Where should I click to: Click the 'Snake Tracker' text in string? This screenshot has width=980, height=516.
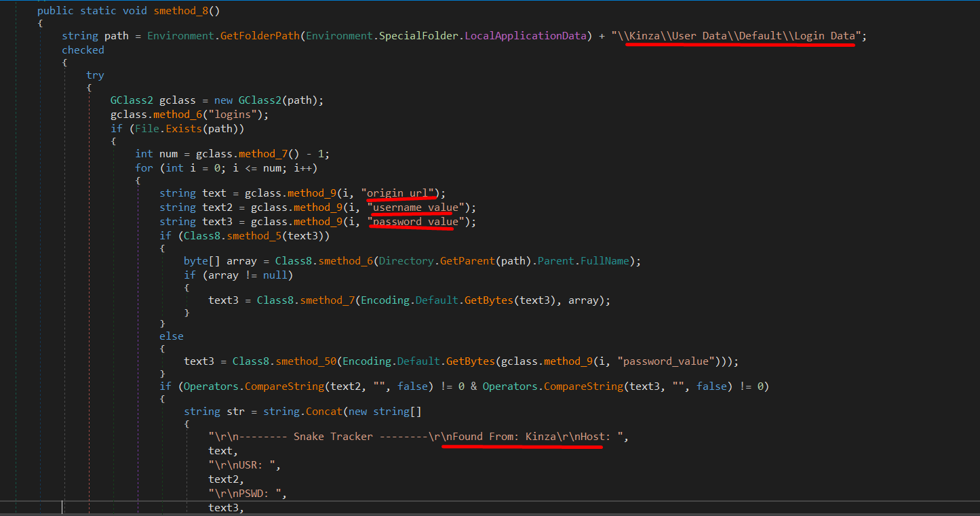point(333,437)
